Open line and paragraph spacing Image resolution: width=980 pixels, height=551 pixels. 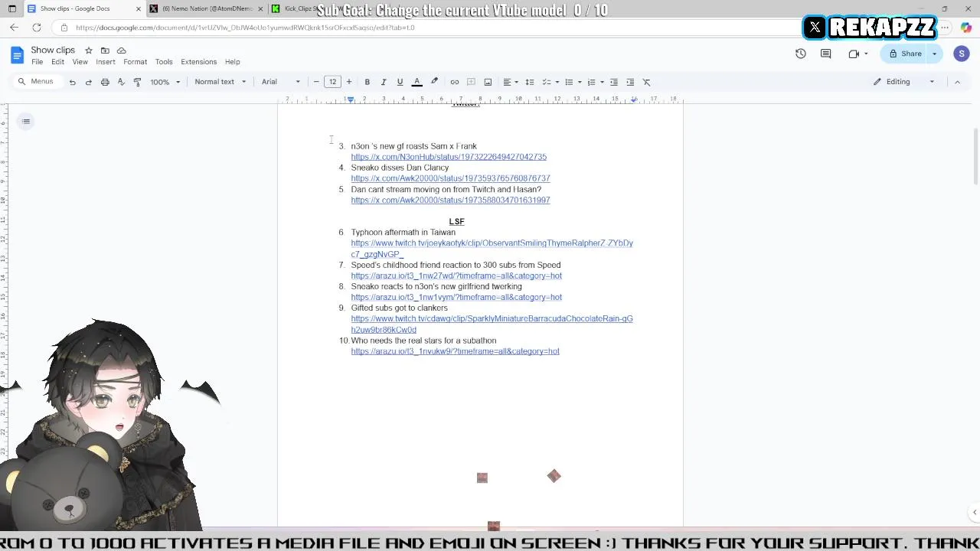click(529, 82)
